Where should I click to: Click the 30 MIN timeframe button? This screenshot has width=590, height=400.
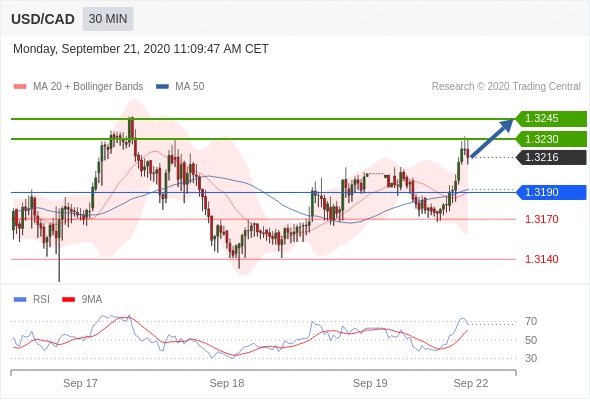[108, 19]
